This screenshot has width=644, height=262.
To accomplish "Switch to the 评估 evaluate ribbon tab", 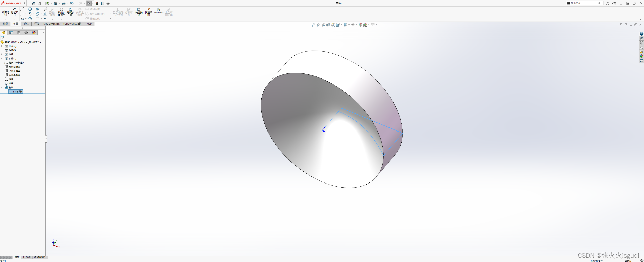I will click(37, 24).
